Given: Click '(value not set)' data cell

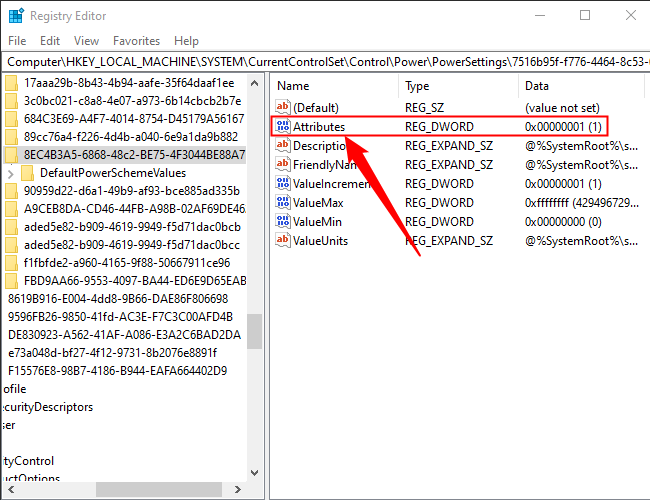Looking at the screenshot, I should [x=562, y=107].
